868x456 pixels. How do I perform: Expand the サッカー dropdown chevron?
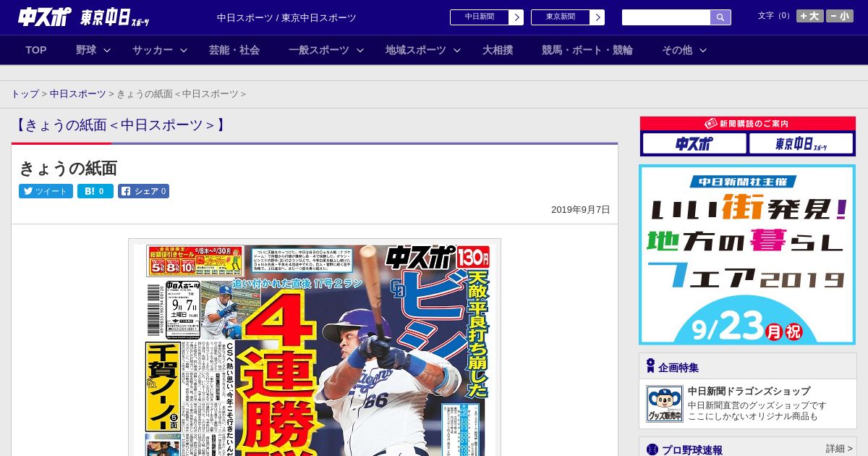click(x=184, y=50)
